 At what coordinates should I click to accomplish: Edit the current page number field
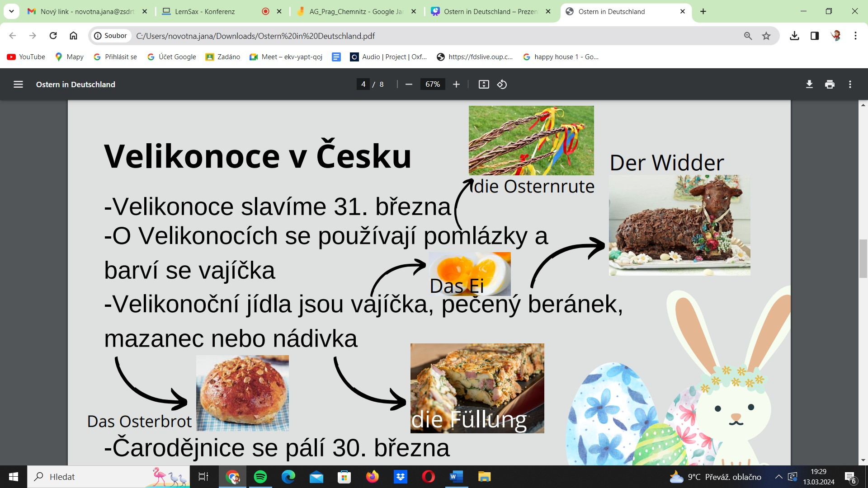[x=363, y=84]
